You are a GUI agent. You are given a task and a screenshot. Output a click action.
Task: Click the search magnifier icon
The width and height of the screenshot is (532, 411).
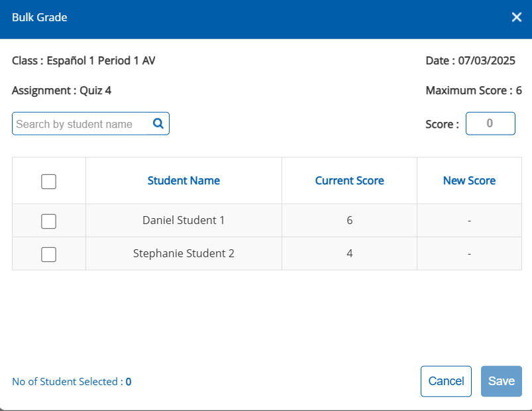(x=158, y=123)
